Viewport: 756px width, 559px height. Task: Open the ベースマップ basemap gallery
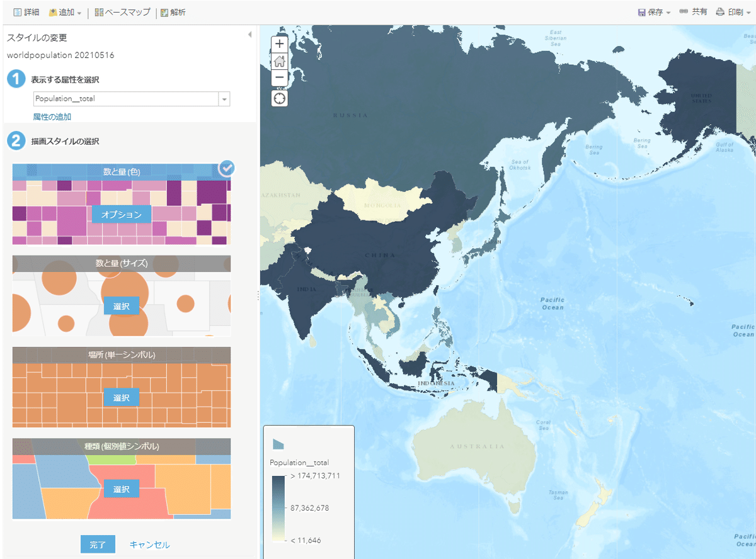pyautogui.click(x=122, y=12)
